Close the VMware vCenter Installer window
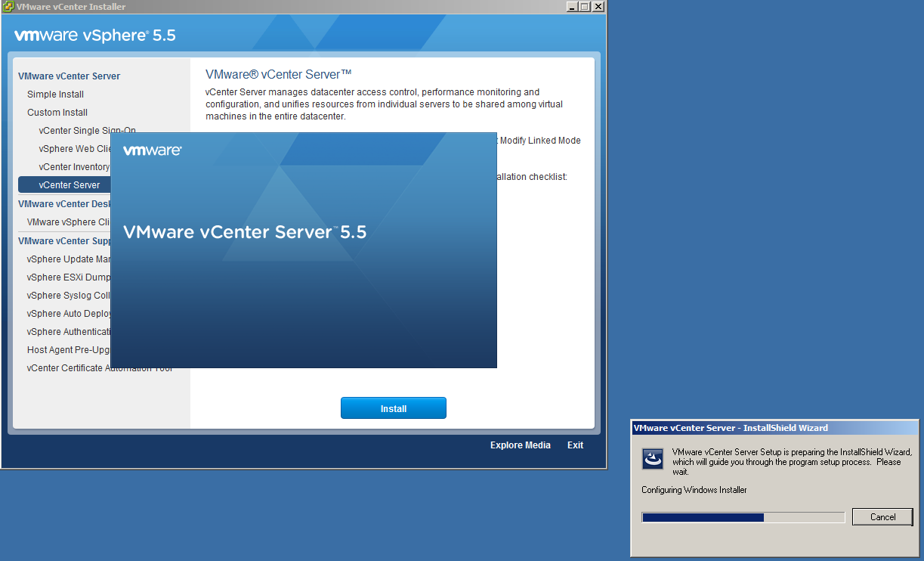Screen dimensions: 924x561 [x=598, y=7]
